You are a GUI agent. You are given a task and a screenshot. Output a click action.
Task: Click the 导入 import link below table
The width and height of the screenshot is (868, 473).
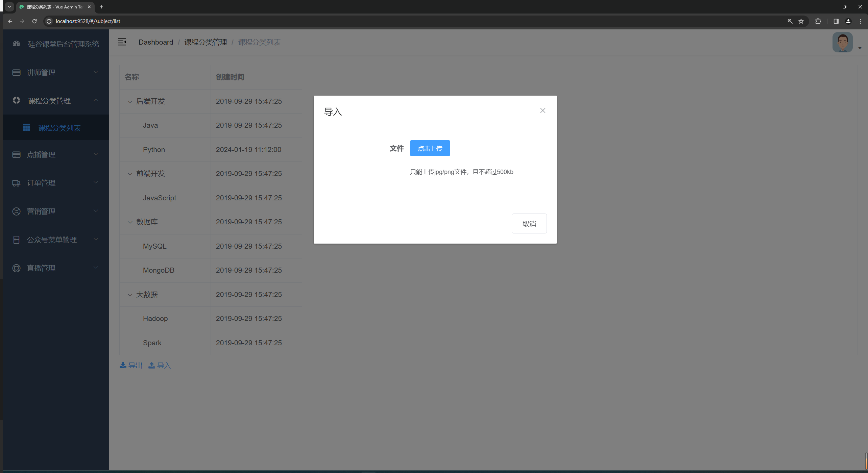tap(160, 365)
